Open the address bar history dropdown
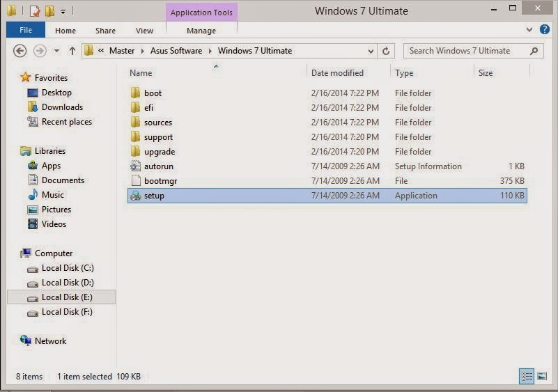Viewport: 558px width, 392px height. click(x=371, y=52)
